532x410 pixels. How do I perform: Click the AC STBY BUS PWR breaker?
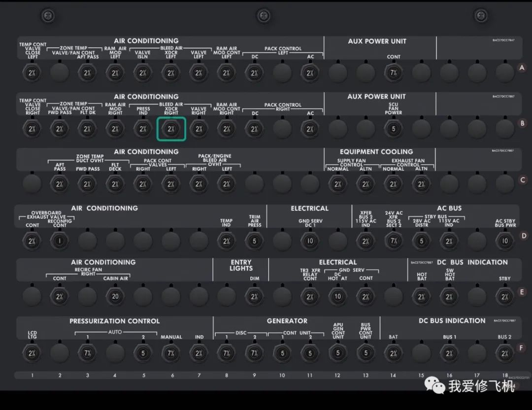[504, 241]
